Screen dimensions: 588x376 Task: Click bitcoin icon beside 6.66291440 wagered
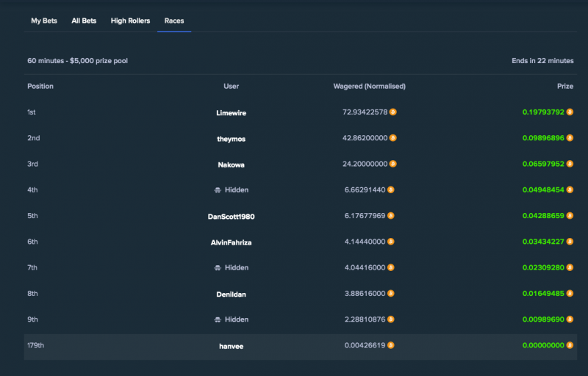pyautogui.click(x=391, y=190)
